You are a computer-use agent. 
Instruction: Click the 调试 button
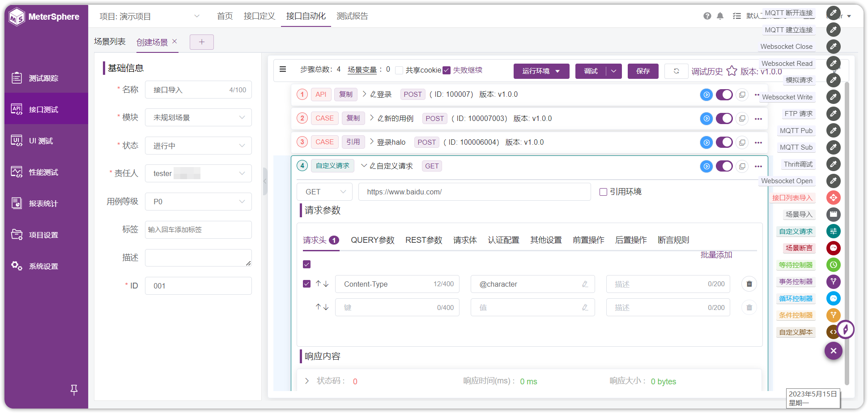click(x=591, y=71)
